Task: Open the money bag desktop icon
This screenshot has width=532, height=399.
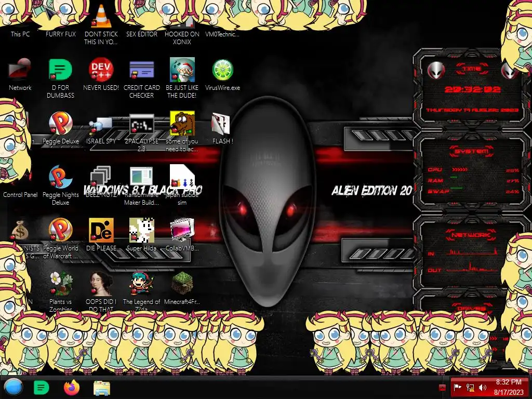Action: pos(20,230)
